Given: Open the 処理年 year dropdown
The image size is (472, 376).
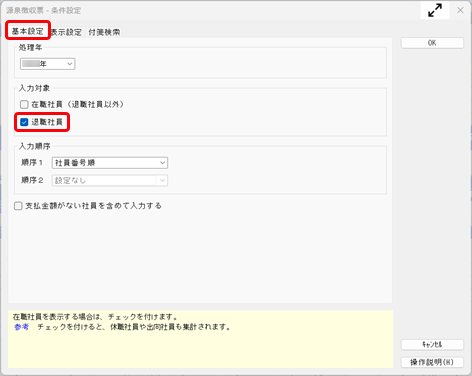Looking at the screenshot, I should coord(48,64).
